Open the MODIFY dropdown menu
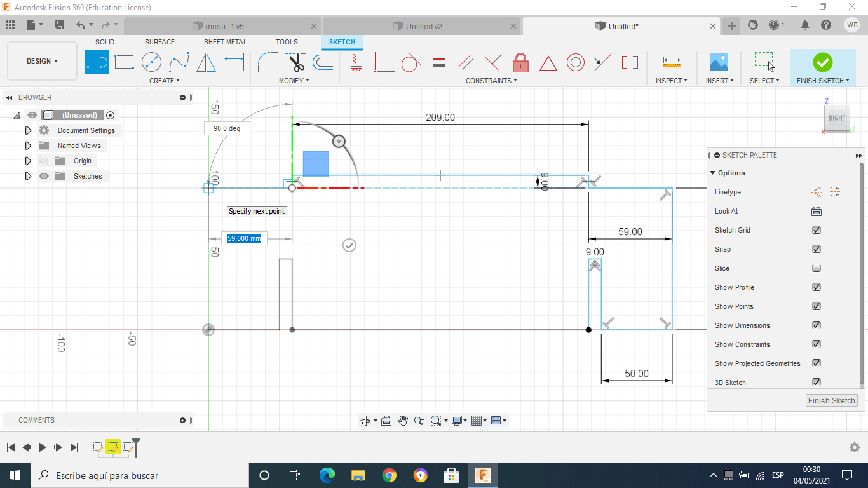 click(294, 81)
